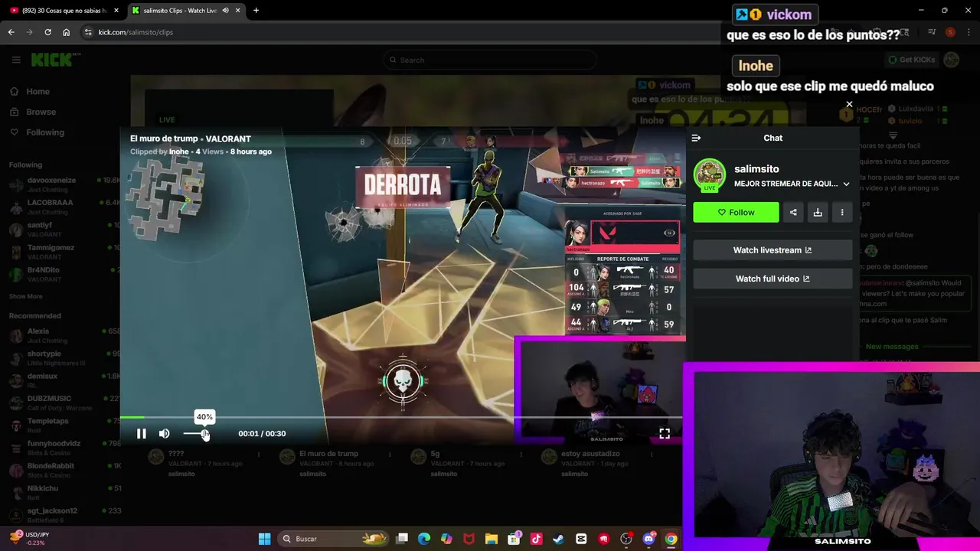Screen dimensions: 980x551
Task: Open Steam from the taskbar
Action: click(x=558, y=539)
